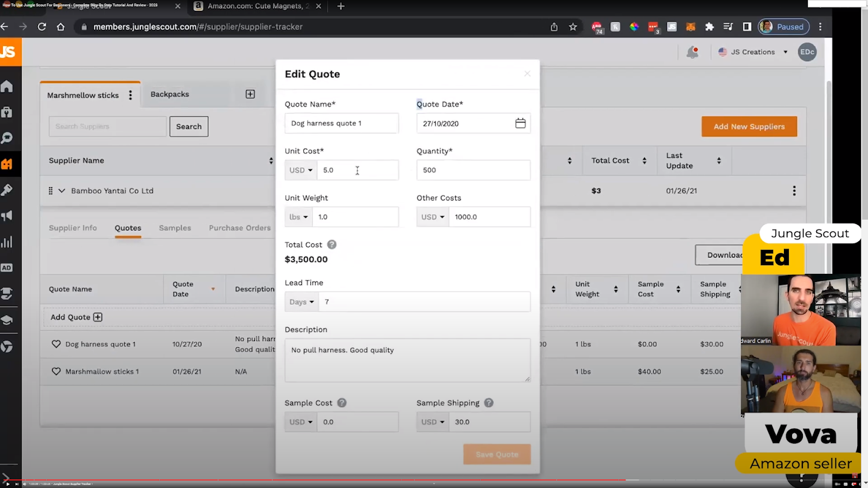Open the Unit Cost USD currency dropdown
This screenshot has height=488, width=868.
coord(301,170)
